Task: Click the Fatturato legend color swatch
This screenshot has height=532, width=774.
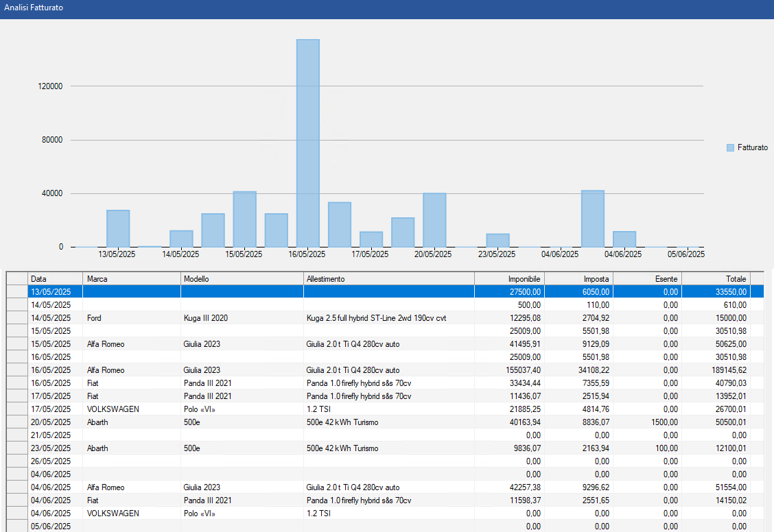Action: click(730, 148)
